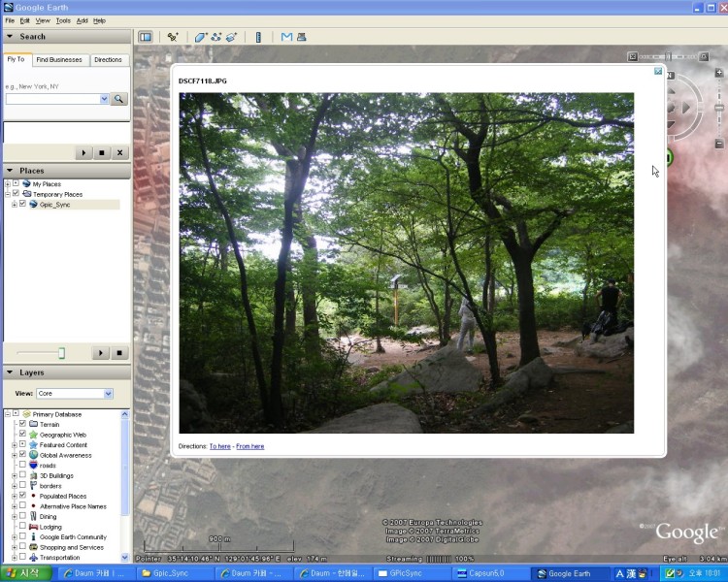728x582 pixels.
Task: Click the Add Image Overlay toolbar icon
Action: tap(231, 37)
